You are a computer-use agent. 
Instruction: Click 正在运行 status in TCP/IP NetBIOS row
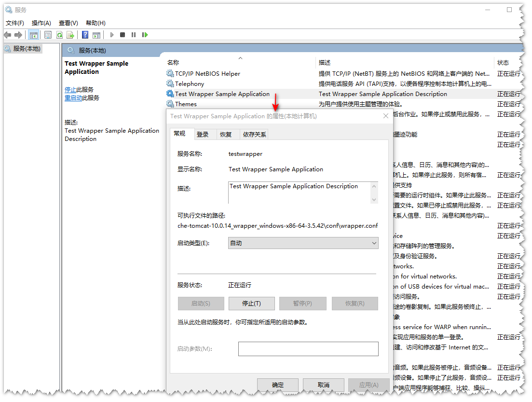coord(508,73)
